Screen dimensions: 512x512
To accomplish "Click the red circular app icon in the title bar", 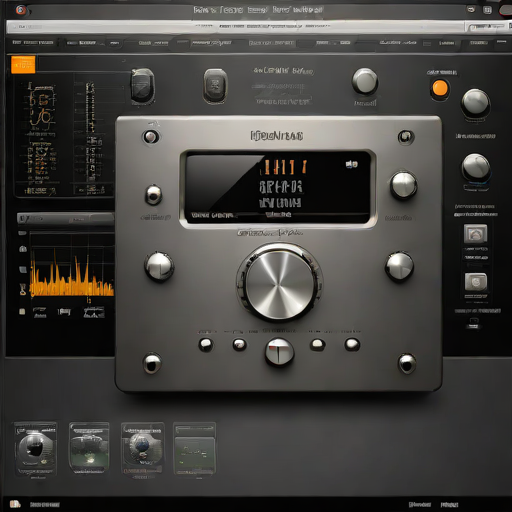I will click(21, 10).
